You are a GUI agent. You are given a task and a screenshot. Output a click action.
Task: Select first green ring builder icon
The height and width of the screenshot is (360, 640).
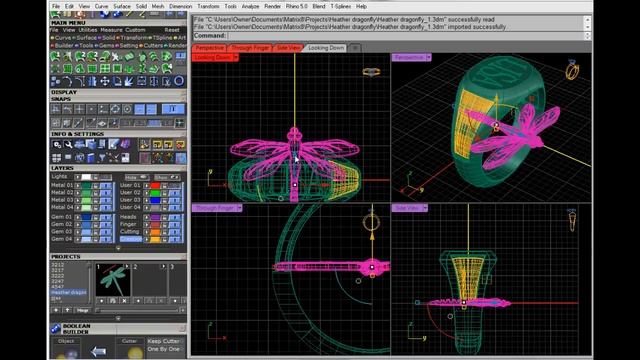pyautogui.click(x=56, y=56)
